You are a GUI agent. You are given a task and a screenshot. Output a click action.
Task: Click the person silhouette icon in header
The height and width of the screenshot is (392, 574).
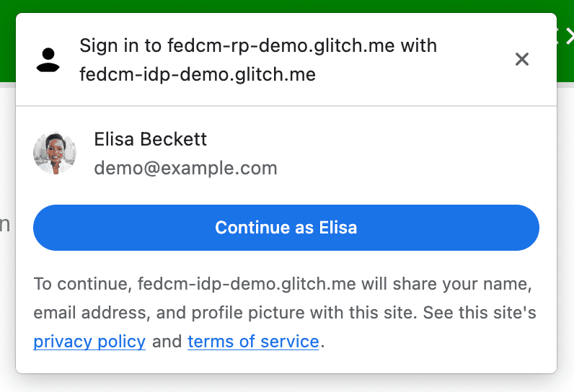click(x=48, y=60)
